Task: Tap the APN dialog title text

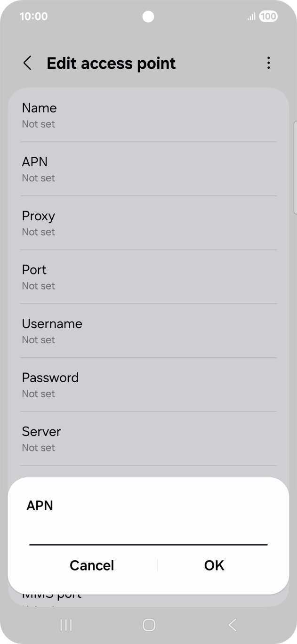Action: [x=40, y=505]
